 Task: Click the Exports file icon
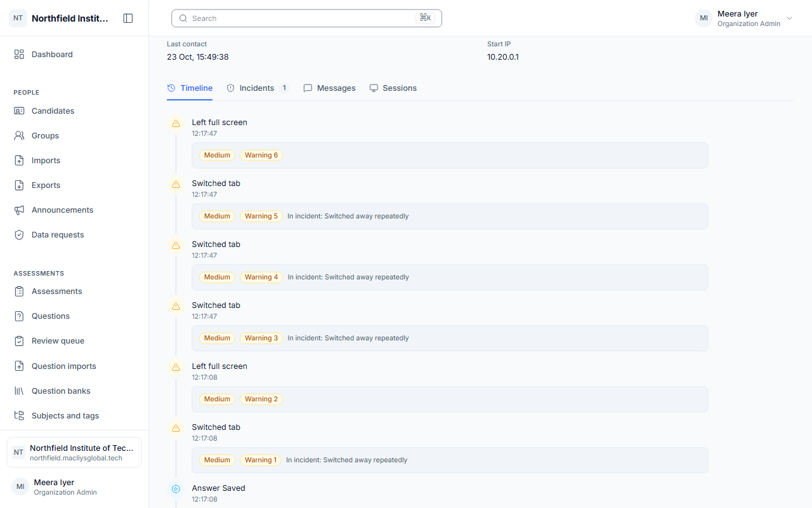tap(19, 185)
